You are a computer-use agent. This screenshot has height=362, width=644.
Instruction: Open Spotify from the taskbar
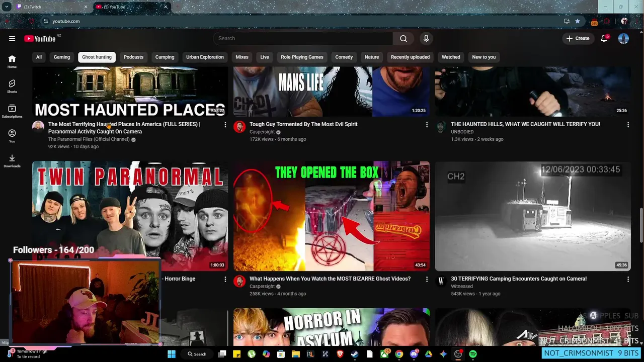[473, 354]
